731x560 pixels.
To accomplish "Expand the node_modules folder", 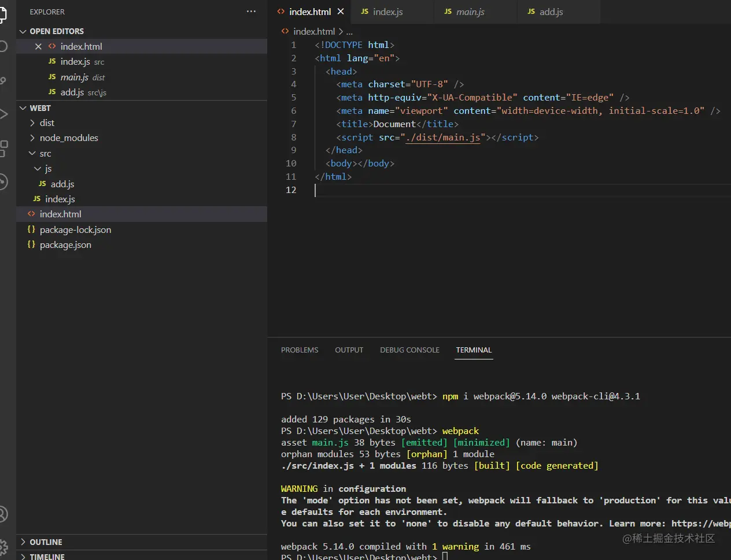I will (68, 138).
